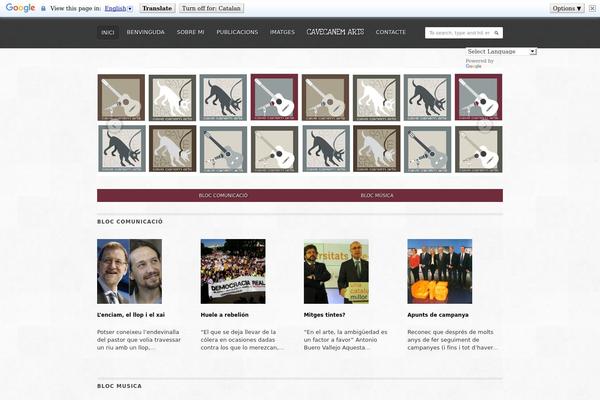
Task: Open the IMATGES page
Action: pos(282,32)
